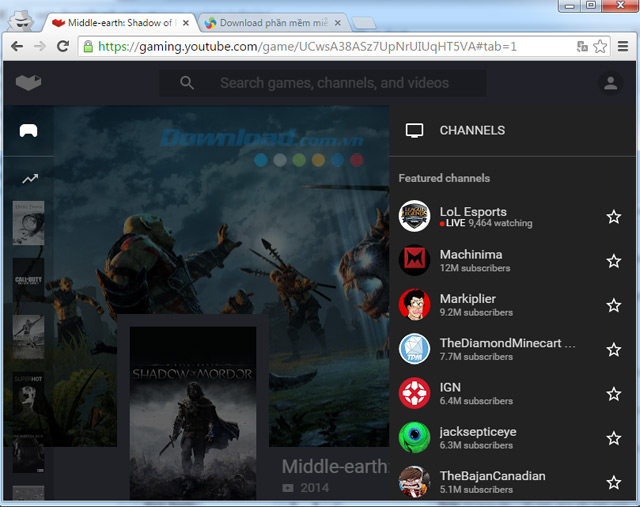The height and width of the screenshot is (507, 640).
Task: Open the jacksepticeye channel name
Action: click(478, 432)
